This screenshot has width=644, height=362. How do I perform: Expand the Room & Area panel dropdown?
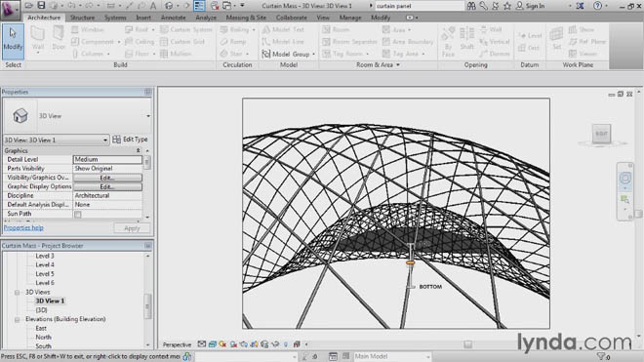point(397,65)
